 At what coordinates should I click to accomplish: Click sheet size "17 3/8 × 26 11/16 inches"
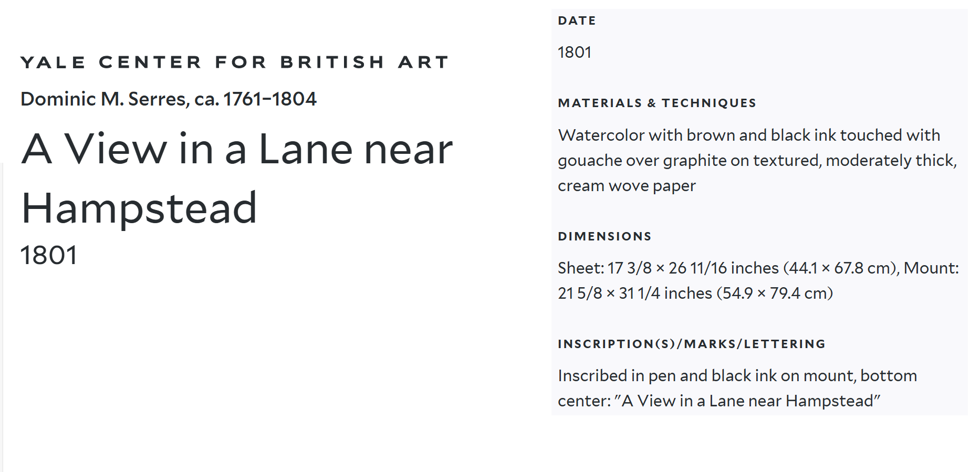pyautogui.click(x=693, y=268)
